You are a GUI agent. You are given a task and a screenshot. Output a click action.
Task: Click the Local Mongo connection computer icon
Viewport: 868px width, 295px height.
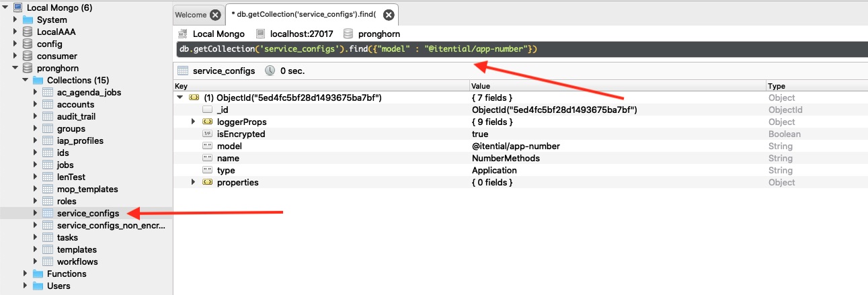tap(17, 7)
